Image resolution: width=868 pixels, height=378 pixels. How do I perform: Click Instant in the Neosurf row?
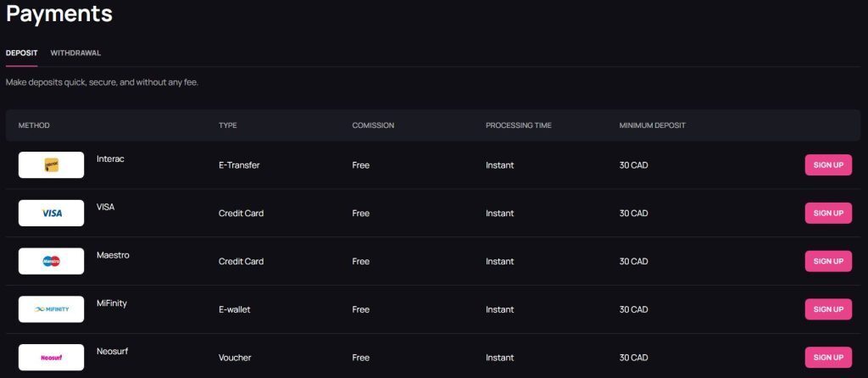pyautogui.click(x=500, y=358)
